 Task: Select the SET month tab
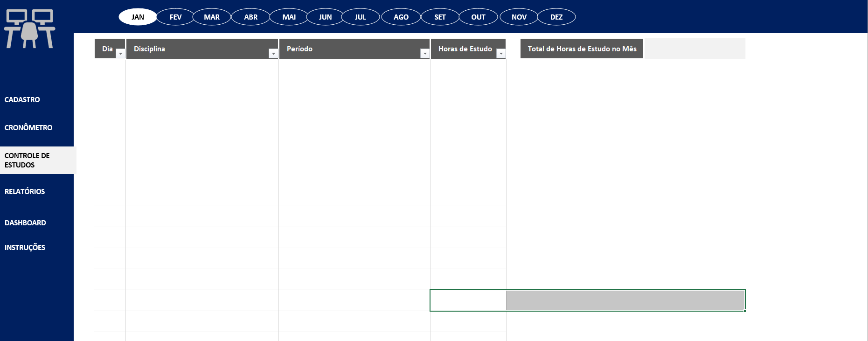(440, 17)
